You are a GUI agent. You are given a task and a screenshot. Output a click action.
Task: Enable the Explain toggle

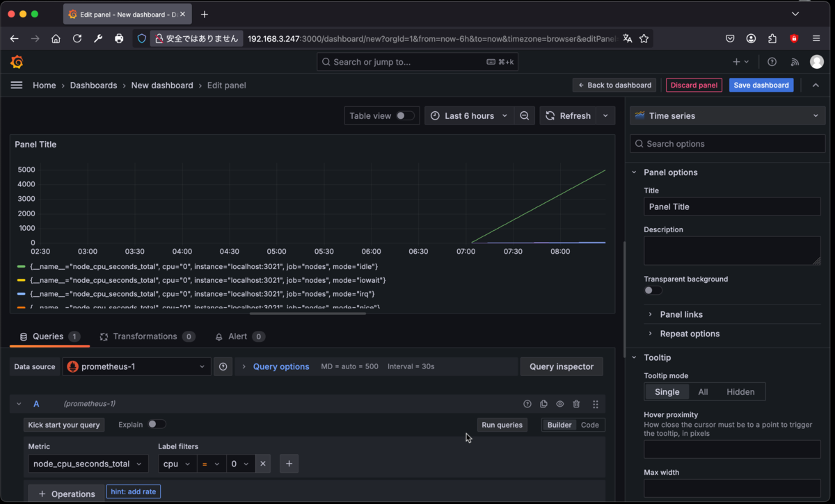pos(157,424)
